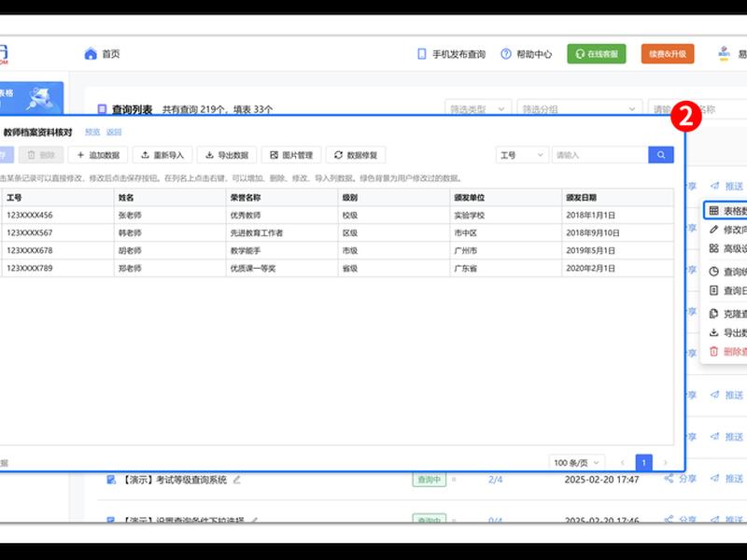Select cell 123XXXX789
This screenshot has width=747, height=560.
(x=58, y=268)
